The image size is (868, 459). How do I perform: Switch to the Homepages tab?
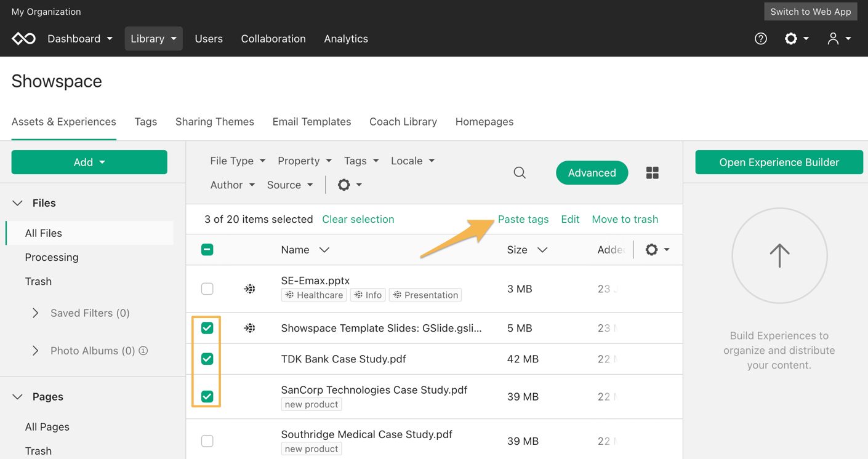click(x=484, y=122)
